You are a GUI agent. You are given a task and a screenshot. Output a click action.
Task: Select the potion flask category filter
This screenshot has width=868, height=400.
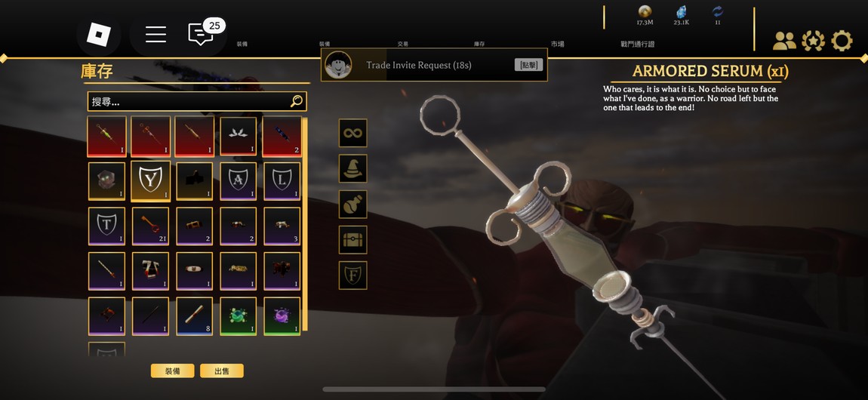(352, 204)
